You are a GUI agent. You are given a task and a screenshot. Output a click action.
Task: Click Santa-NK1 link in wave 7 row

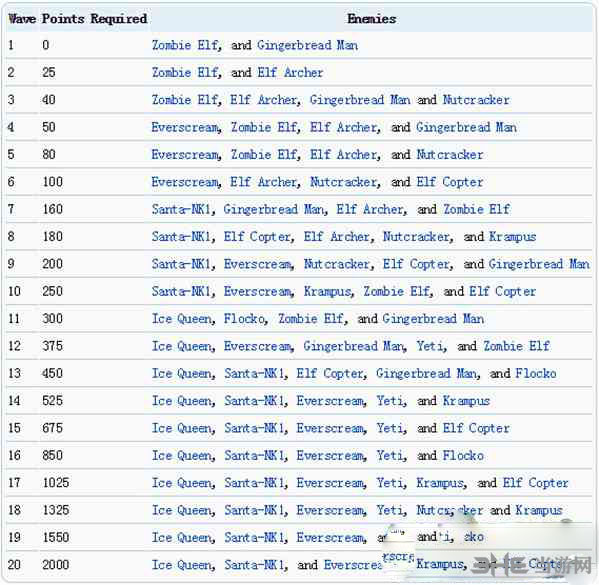coord(181,209)
